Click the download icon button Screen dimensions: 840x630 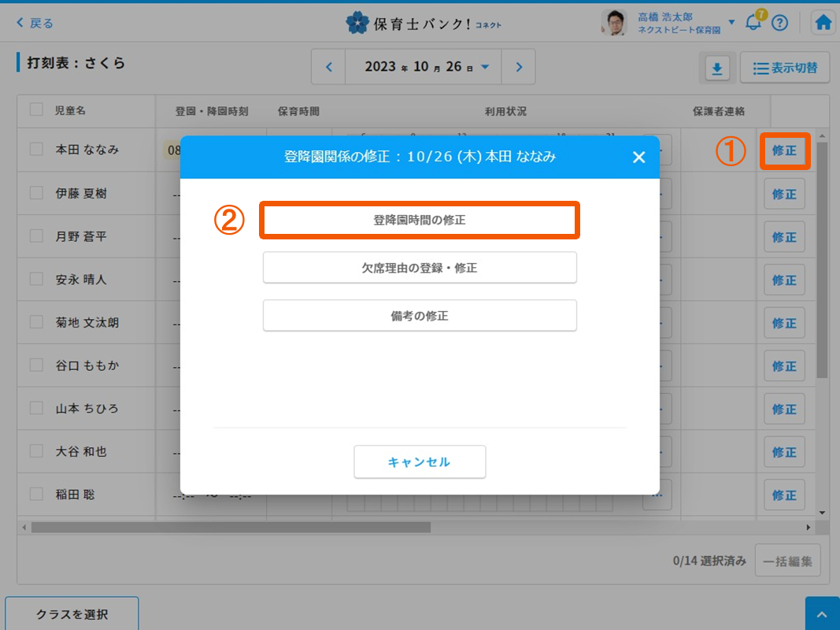click(716, 69)
